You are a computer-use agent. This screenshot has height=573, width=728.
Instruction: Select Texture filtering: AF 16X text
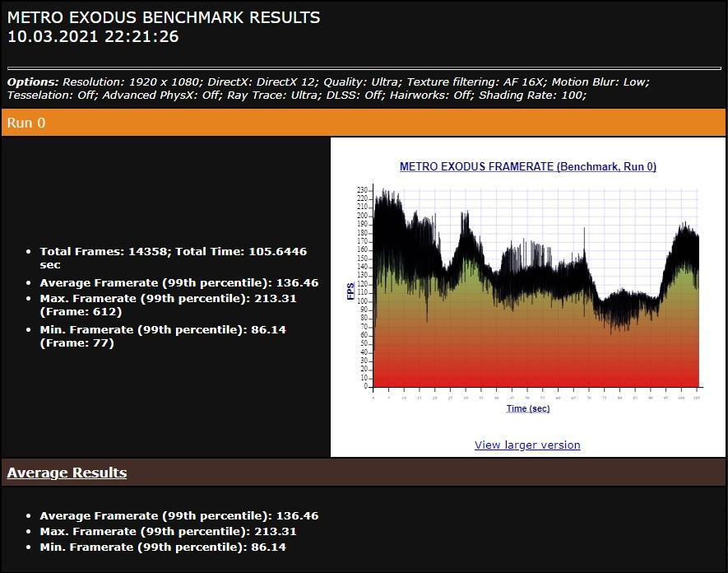(x=477, y=82)
